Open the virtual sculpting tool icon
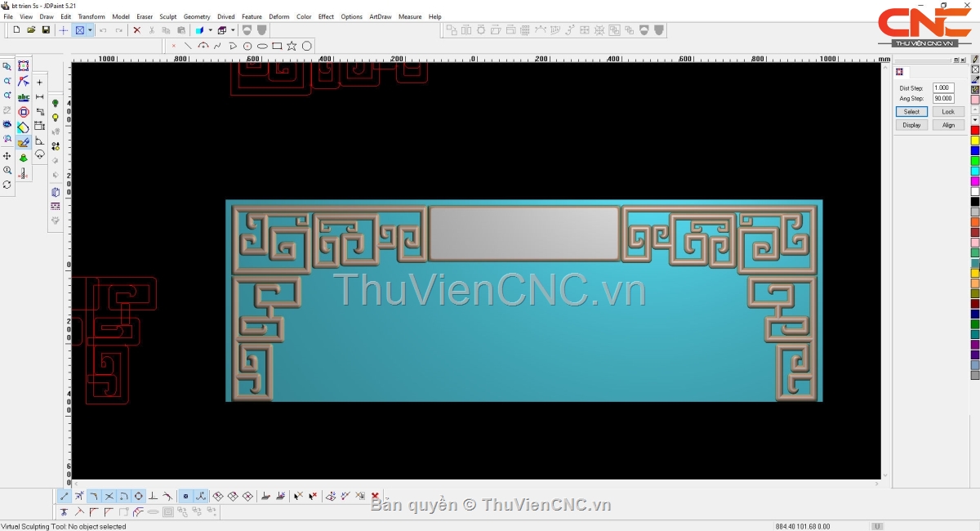This screenshot has height=531, width=980. 24,142
